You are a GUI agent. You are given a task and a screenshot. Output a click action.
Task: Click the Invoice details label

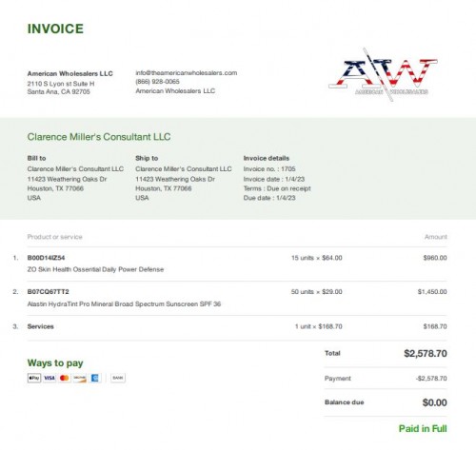[x=267, y=158]
